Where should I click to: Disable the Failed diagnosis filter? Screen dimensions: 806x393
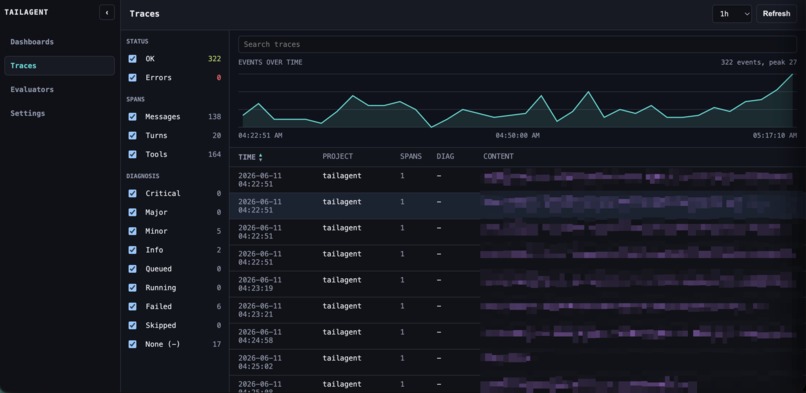click(x=133, y=307)
